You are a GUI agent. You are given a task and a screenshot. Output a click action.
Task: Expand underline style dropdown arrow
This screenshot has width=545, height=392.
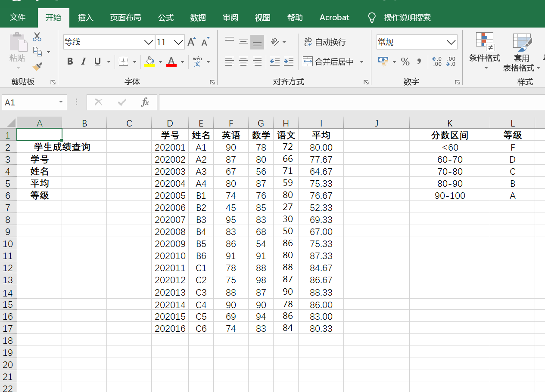click(109, 62)
